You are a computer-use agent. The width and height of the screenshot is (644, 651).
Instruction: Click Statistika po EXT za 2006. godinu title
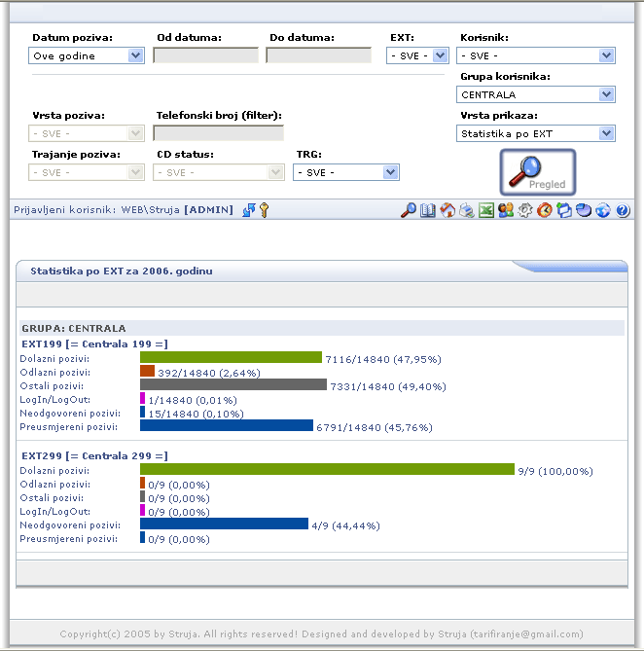tap(122, 271)
